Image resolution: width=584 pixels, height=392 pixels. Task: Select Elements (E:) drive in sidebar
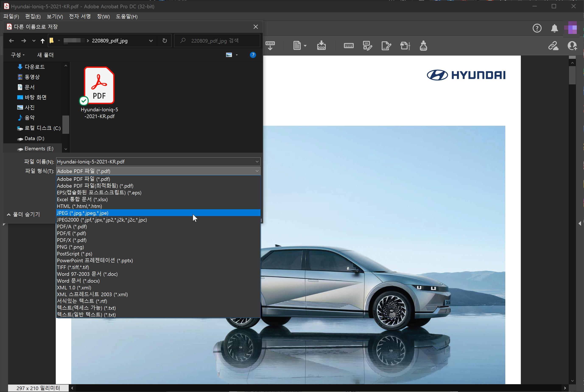(x=39, y=149)
